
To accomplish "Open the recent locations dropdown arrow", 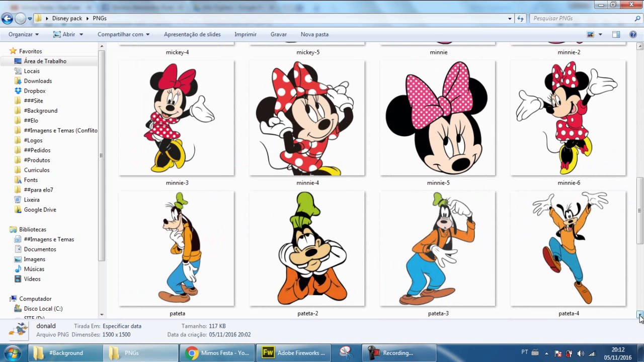I will click(x=30, y=19).
